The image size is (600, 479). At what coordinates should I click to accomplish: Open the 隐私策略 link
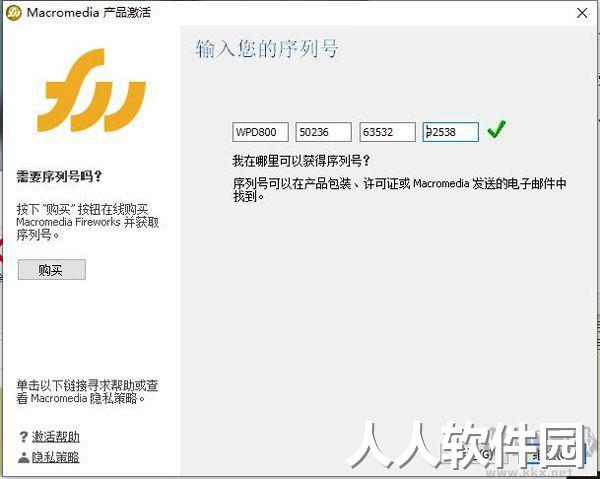[x=55, y=457]
